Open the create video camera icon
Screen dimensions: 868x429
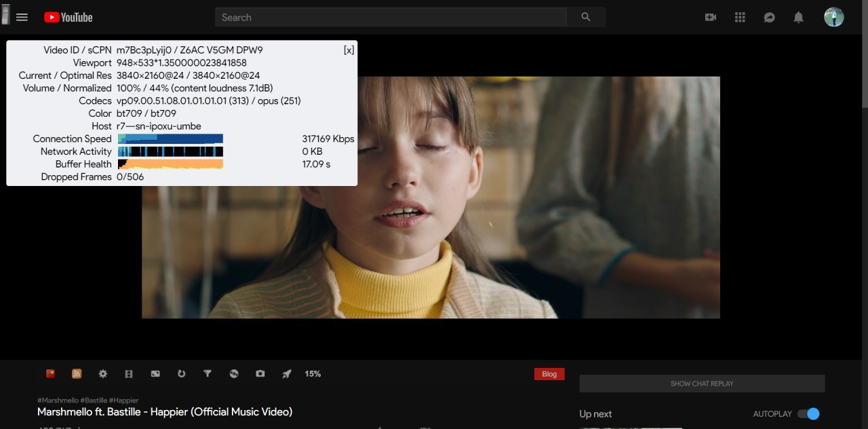click(x=711, y=17)
